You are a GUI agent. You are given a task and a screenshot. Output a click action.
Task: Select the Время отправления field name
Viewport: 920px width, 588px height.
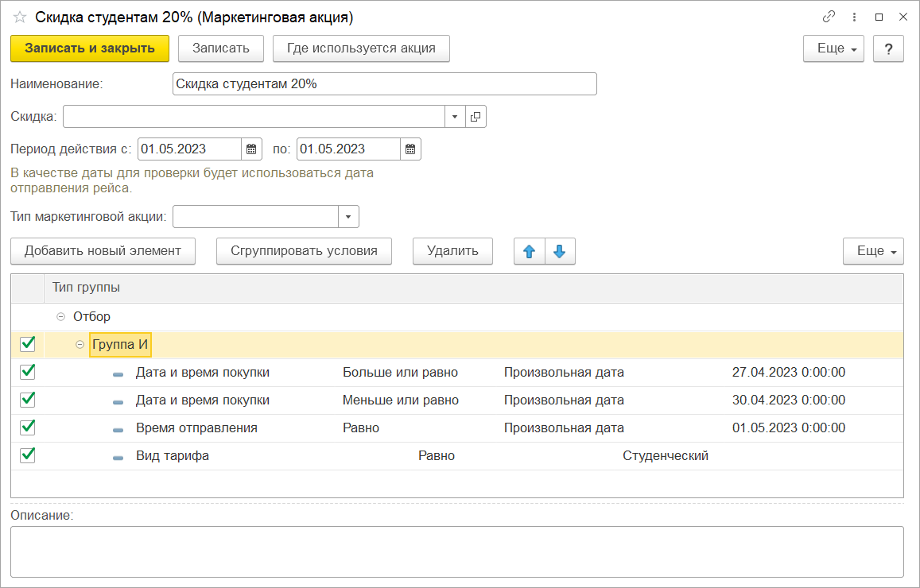click(x=196, y=428)
